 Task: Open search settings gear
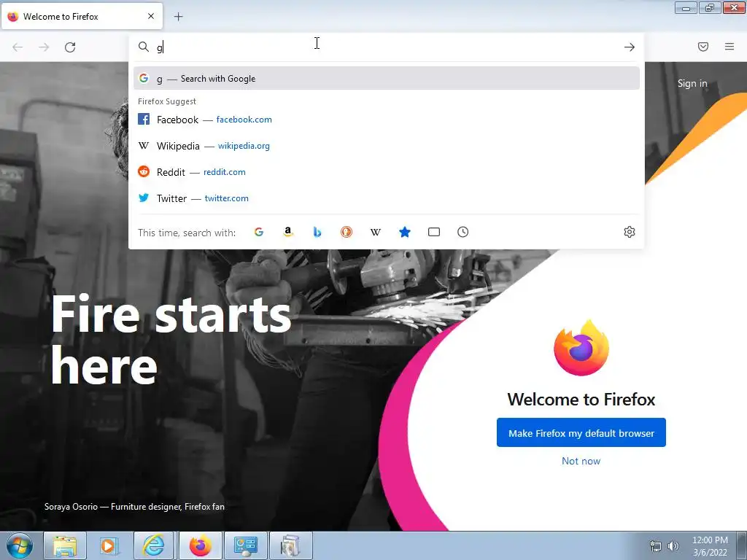point(630,232)
